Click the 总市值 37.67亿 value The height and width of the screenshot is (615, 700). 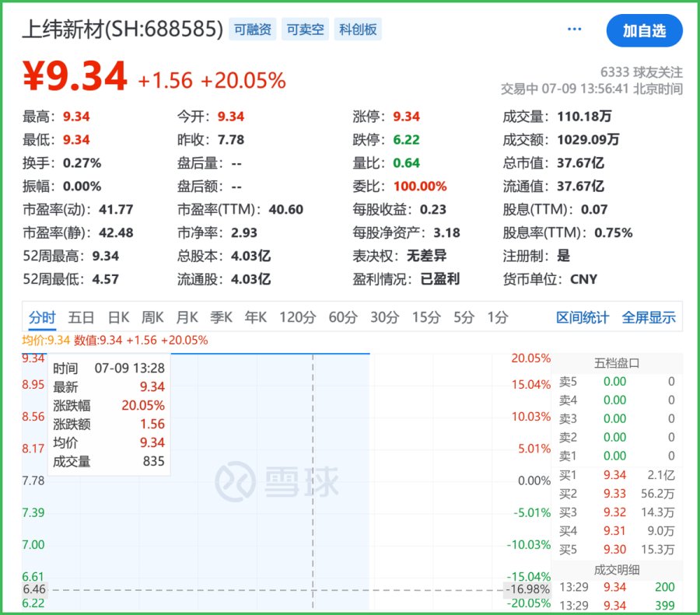click(580, 163)
